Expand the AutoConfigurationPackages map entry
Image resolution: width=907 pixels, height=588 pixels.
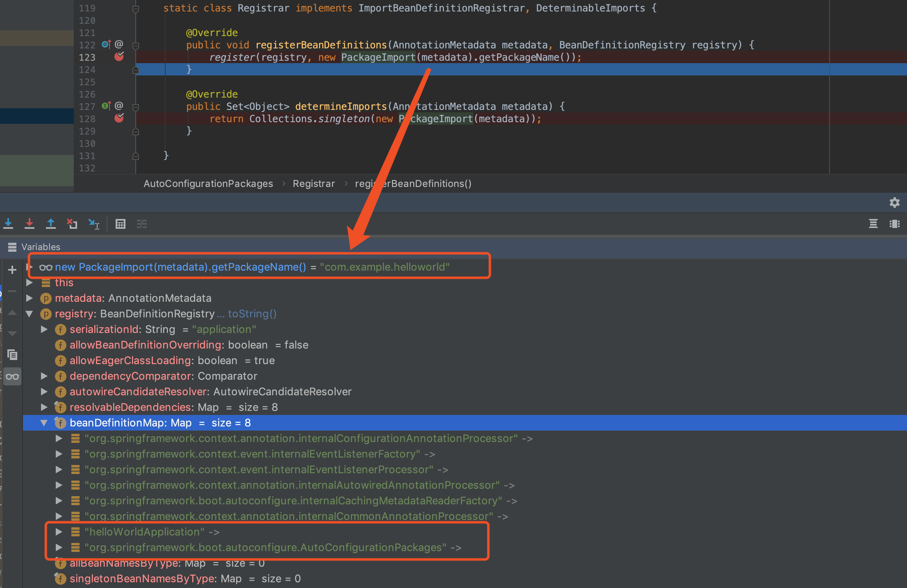59,547
